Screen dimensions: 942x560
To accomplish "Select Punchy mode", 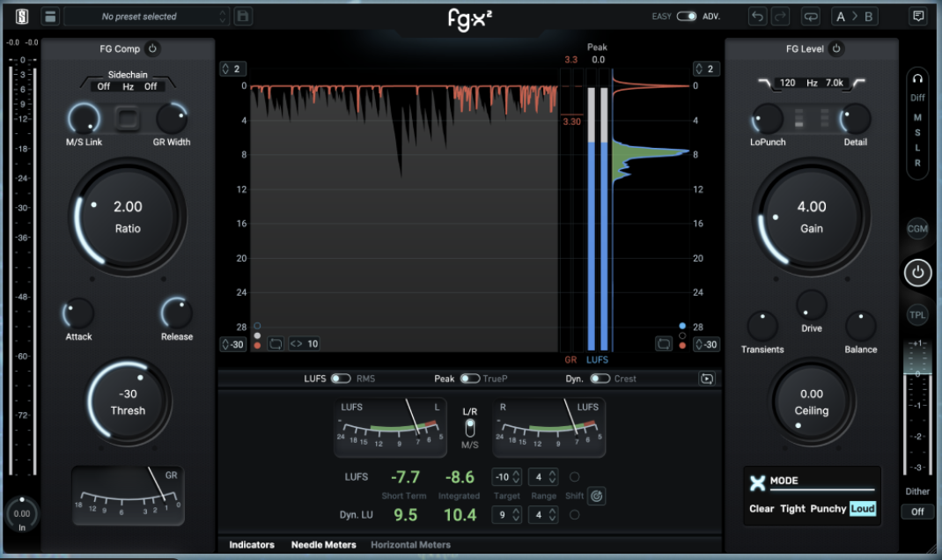I will tap(828, 509).
